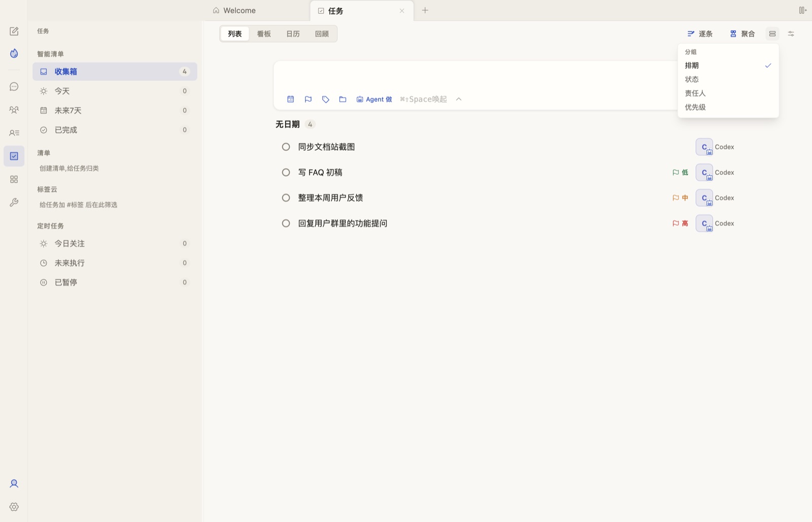Select 排期 grouping option
Screen dimensions: 812x522
pyautogui.click(x=728, y=66)
